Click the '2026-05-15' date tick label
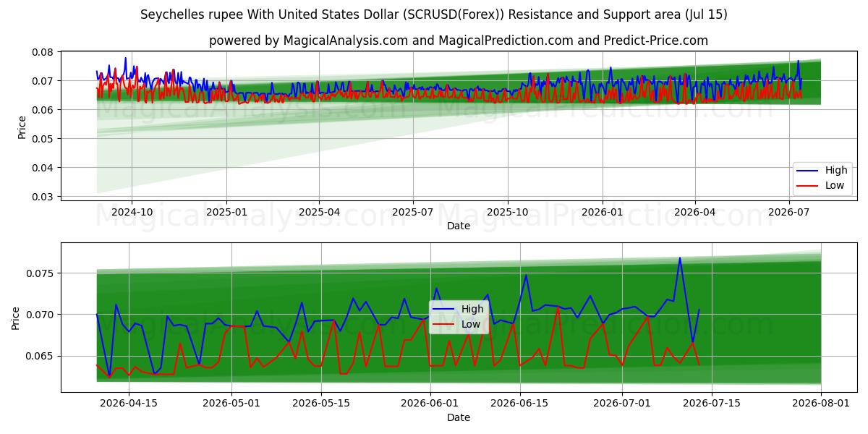This screenshot has width=868, height=434. (323, 404)
